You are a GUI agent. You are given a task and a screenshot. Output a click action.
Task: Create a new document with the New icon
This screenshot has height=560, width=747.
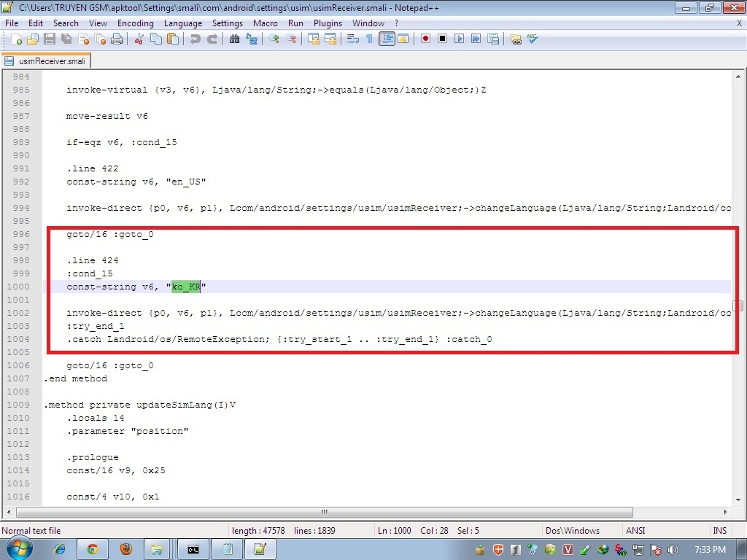16,39
